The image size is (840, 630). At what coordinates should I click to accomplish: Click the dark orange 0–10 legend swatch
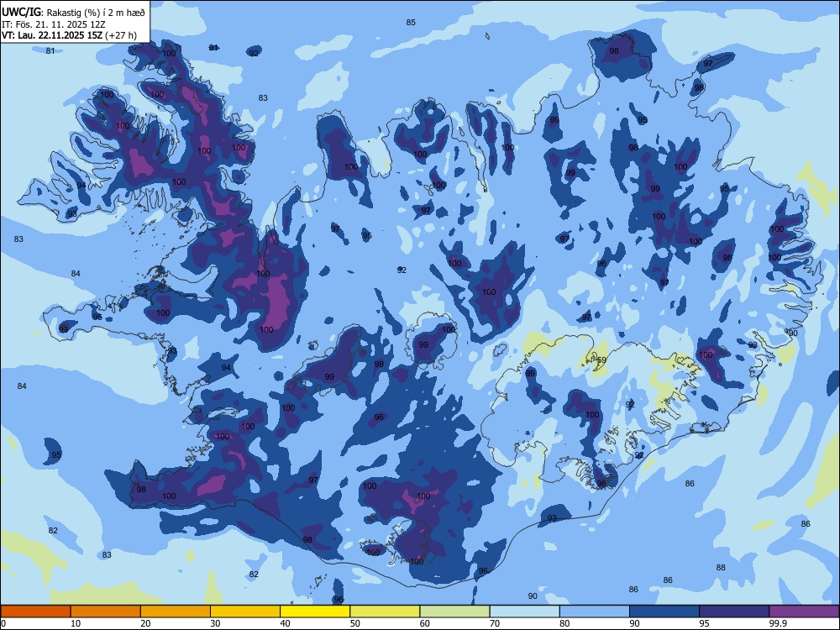click(x=35, y=612)
